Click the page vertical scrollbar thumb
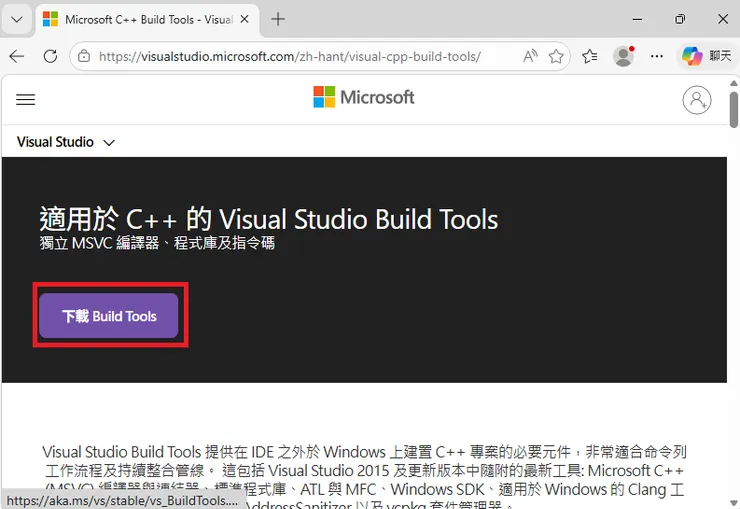The height and width of the screenshot is (509, 740). (x=733, y=109)
